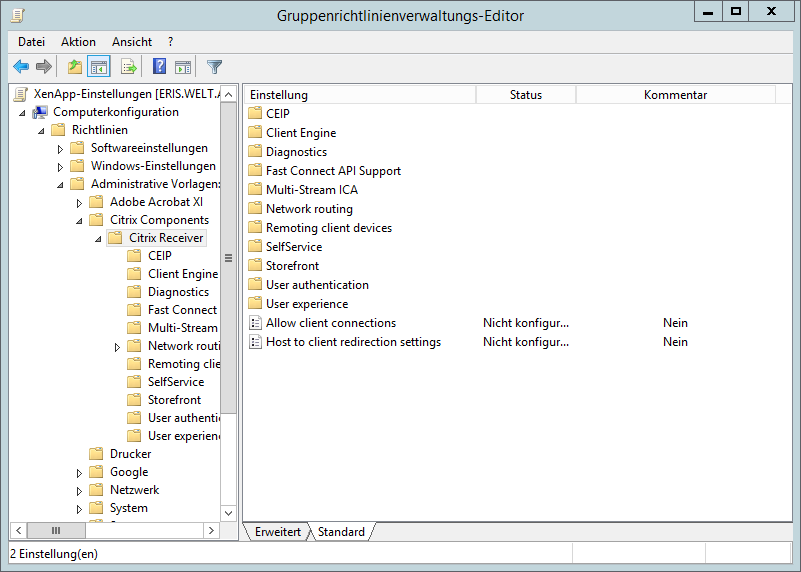Click the Up one level folder icon

[x=75, y=66]
